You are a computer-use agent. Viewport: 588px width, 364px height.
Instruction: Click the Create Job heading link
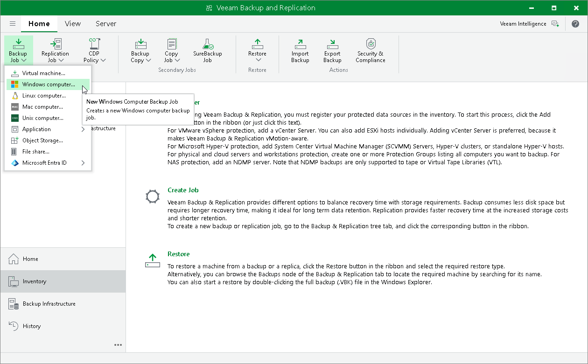pos(183,190)
